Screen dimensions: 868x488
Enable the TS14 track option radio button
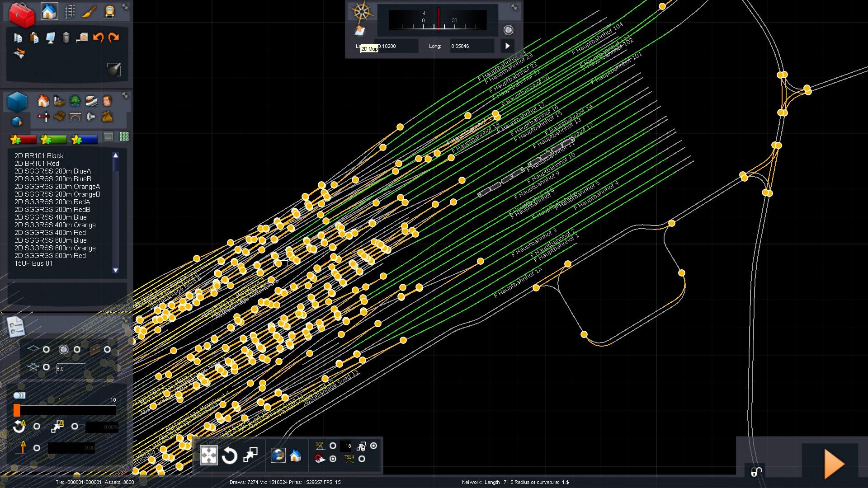pos(362,459)
